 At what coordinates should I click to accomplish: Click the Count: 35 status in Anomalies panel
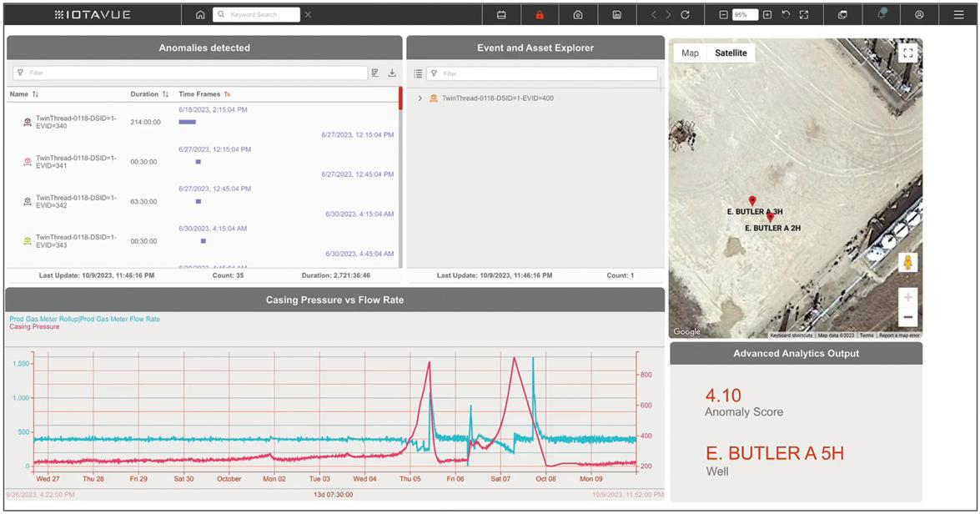(x=229, y=275)
